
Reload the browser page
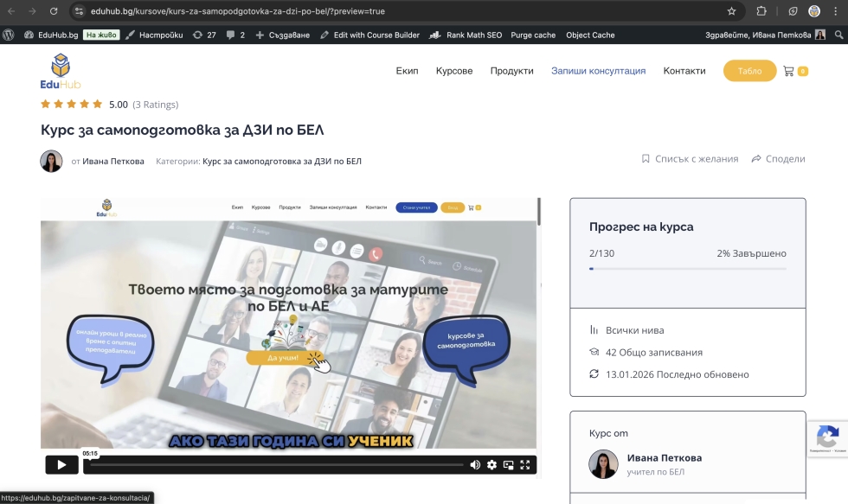(54, 11)
